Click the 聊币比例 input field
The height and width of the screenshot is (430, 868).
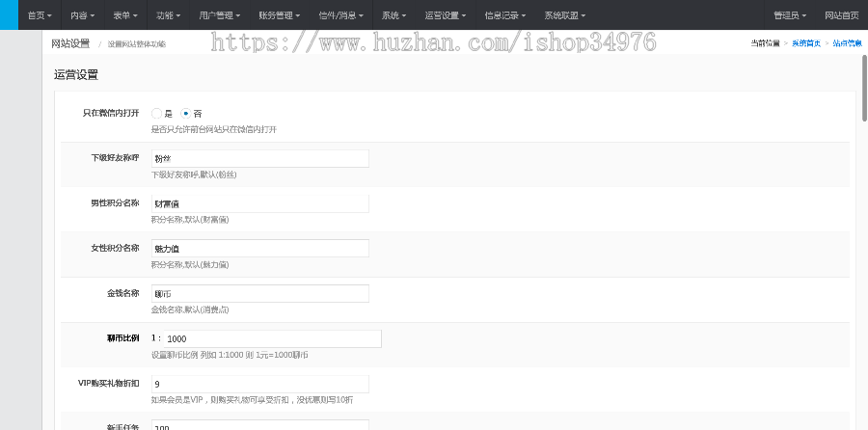(x=272, y=338)
